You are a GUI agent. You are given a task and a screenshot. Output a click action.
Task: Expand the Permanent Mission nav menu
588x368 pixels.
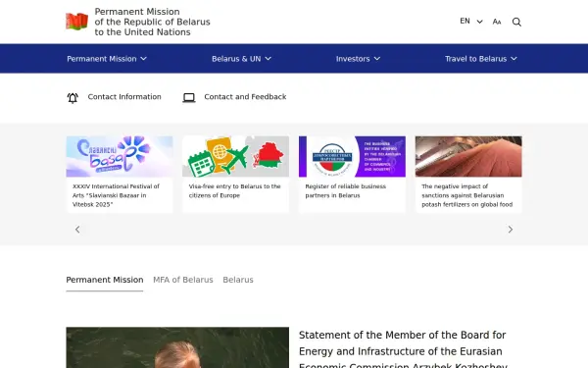pyautogui.click(x=107, y=59)
